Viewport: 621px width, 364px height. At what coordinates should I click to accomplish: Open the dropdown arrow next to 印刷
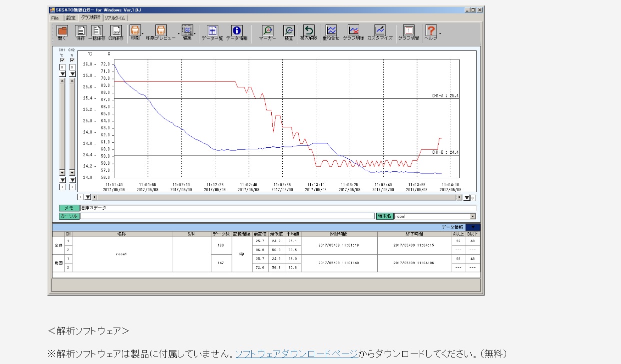click(143, 33)
